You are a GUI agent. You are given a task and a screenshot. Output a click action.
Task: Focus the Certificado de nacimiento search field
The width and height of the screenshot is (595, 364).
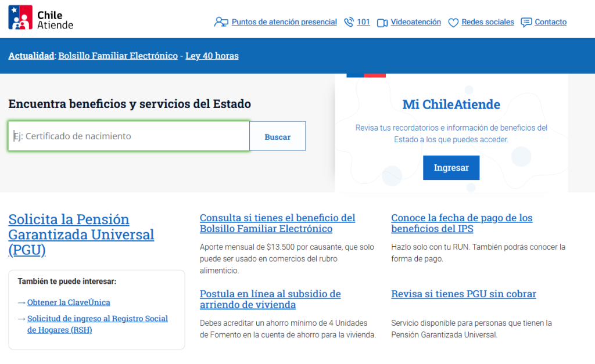(128, 136)
